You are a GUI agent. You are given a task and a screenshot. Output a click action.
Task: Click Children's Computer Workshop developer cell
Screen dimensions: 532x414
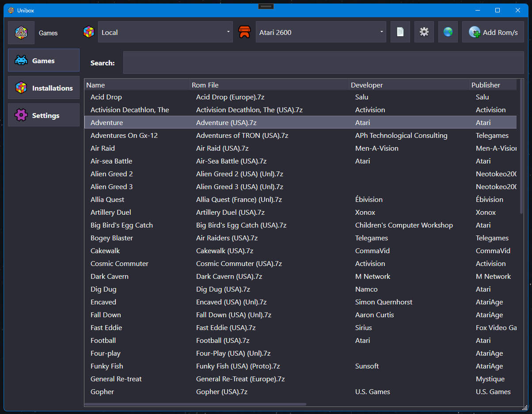404,225
